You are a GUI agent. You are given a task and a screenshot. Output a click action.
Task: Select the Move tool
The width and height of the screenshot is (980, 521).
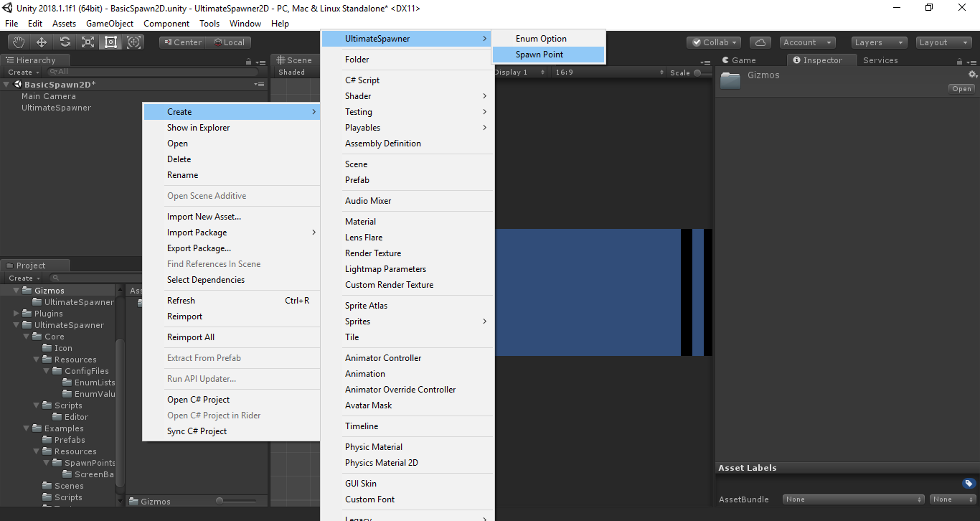coord(42,42)
